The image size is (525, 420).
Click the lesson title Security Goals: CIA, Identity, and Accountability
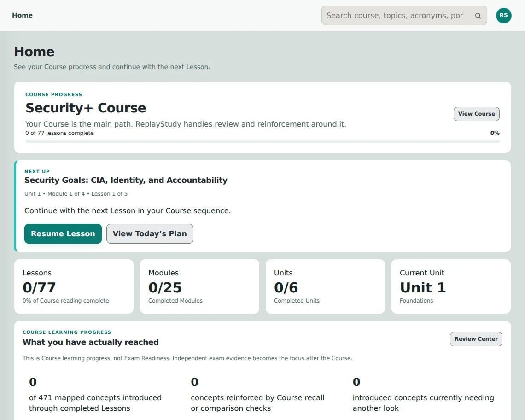pyautogui.click(x=126, y=180)
